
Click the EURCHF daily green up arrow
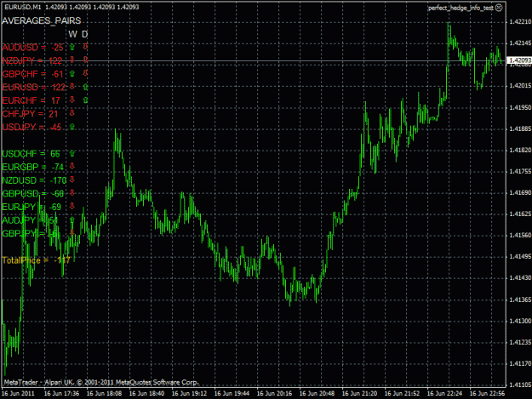coord(85,100)
